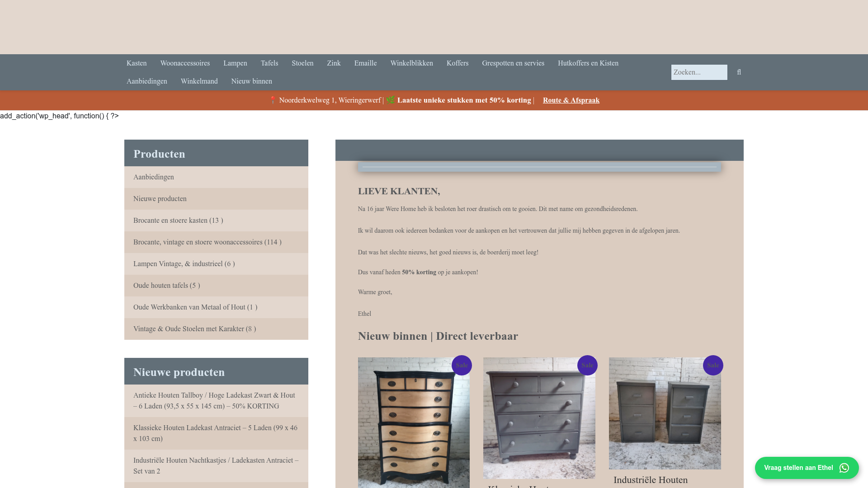Open Nieuwe producten in sidebar list
Image resolution: width=868 pixels, height=488 pixels.
(216, 199)
